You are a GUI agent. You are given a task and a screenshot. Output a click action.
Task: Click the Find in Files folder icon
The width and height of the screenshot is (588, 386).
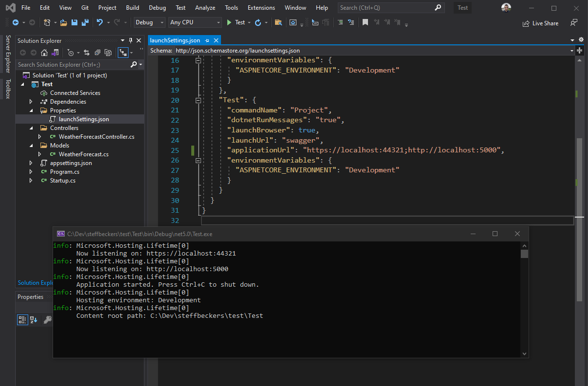pos(278,22)
